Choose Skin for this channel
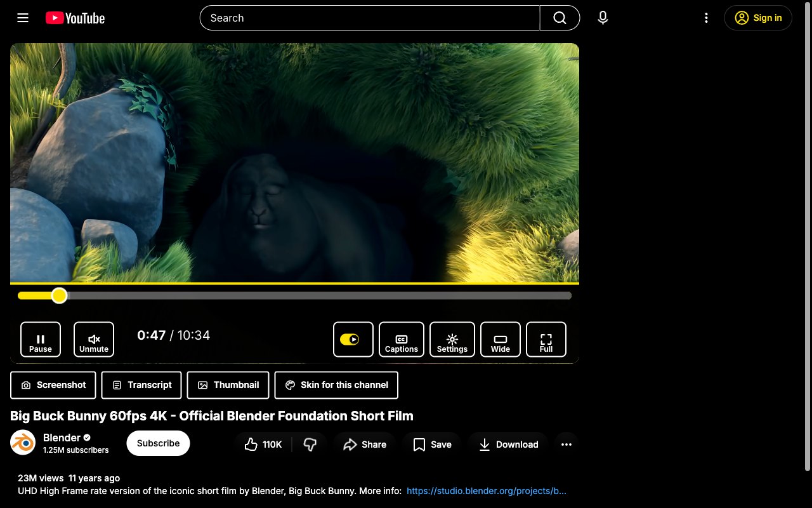Viewport: 812px width, 508px height. [336, 385]
